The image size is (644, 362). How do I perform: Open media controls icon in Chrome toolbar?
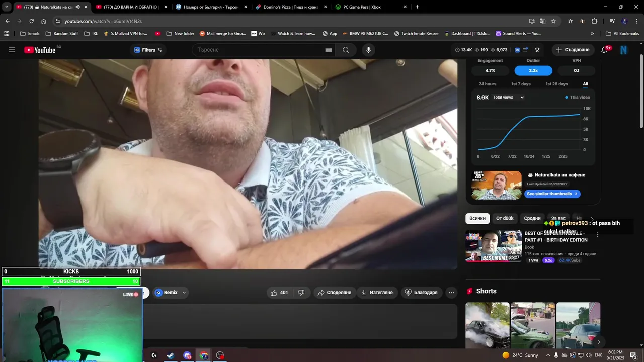612,21
